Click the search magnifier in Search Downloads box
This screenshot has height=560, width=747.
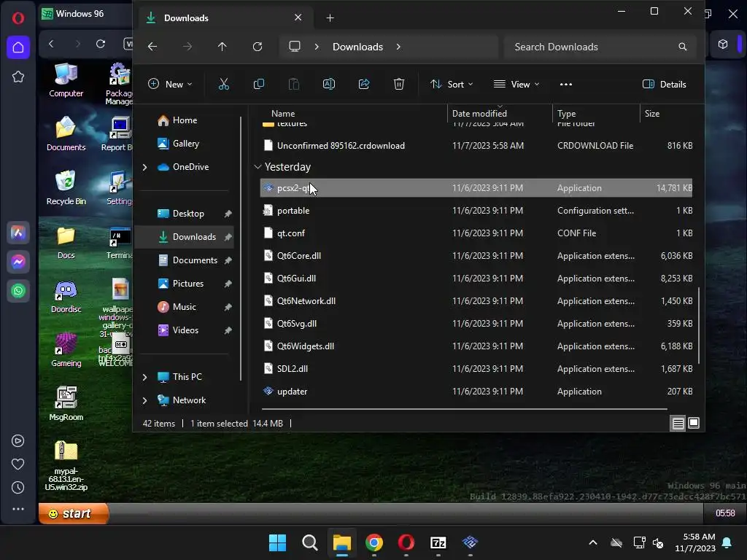(682, 47)
